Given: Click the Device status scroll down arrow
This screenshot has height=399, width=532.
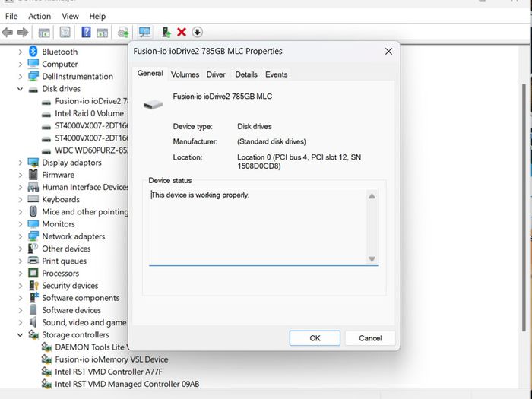Looking at the screenshot, I should pos(372,259).
